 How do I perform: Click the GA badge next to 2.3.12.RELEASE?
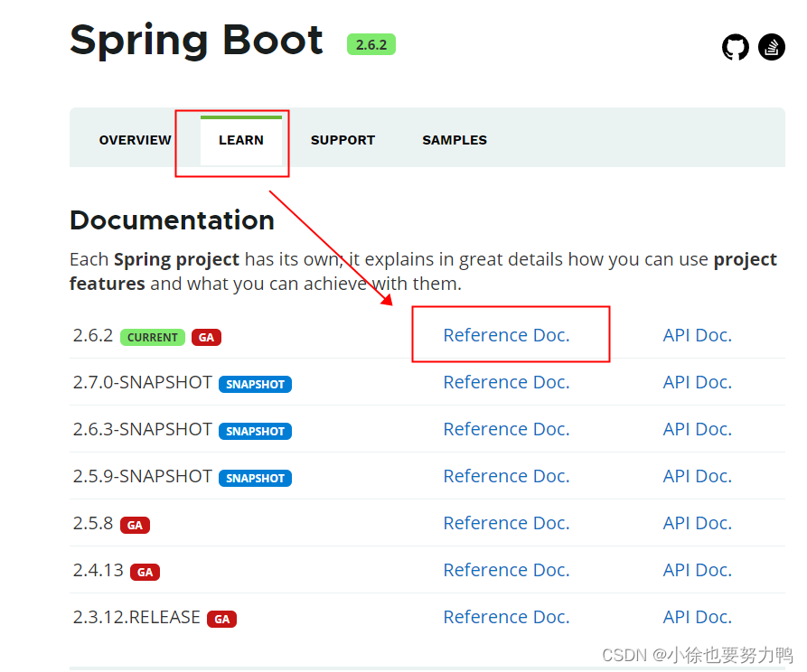point(221,619)
